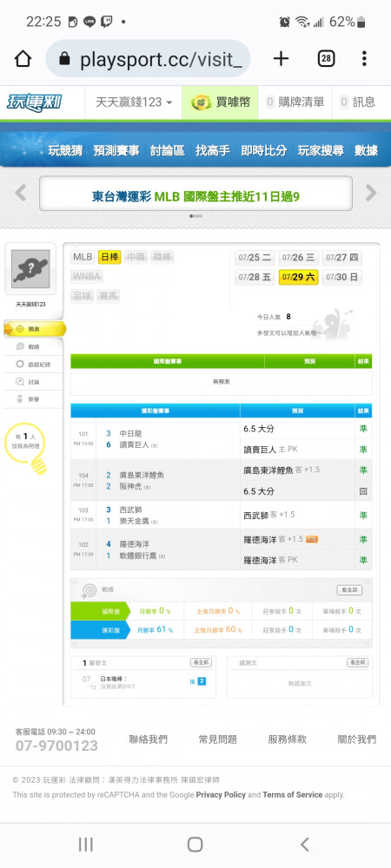The width and height of the screenshot is (391, 868).
Task: Select the WNBA league tab
Action: (x=86, y=276)
